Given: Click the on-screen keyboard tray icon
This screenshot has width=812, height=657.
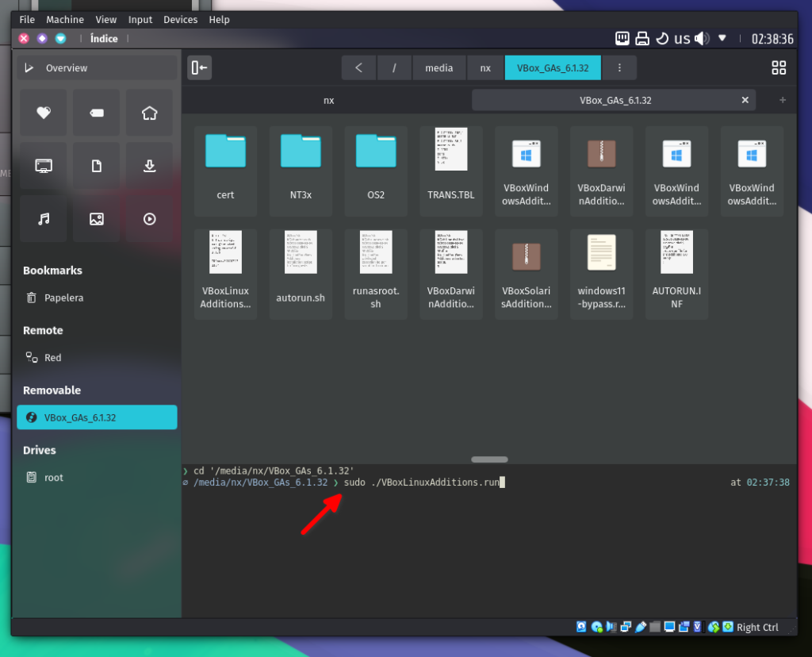Looking at the screenshot, I should pyautogui.click(x=622, y=38).
